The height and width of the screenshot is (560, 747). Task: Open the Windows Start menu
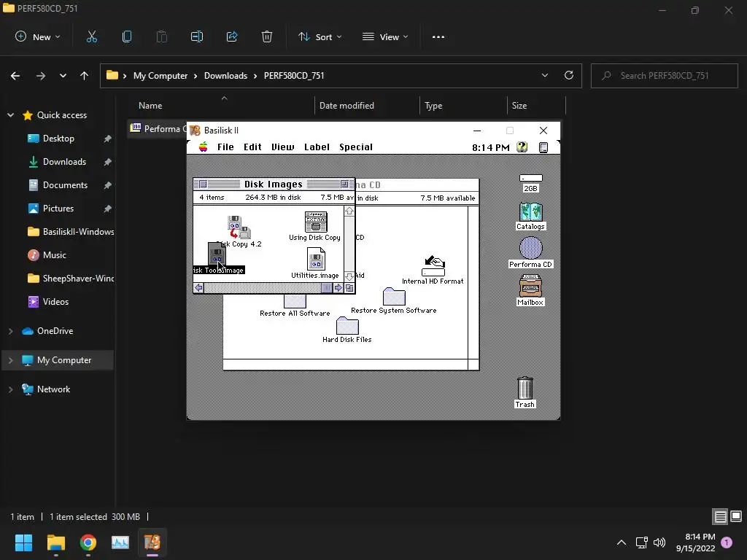23,542
